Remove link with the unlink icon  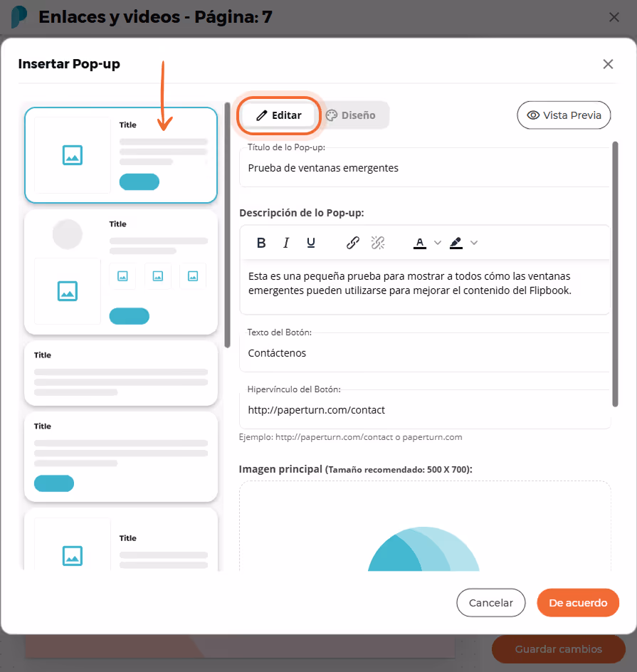[x=378, y=243]
